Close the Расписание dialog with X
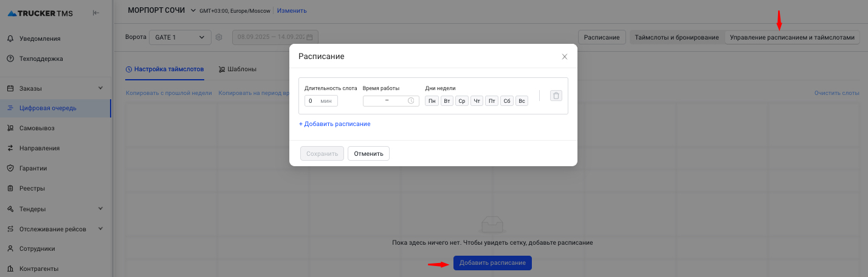Screen dimensions: 868x277 pos(564,57)
